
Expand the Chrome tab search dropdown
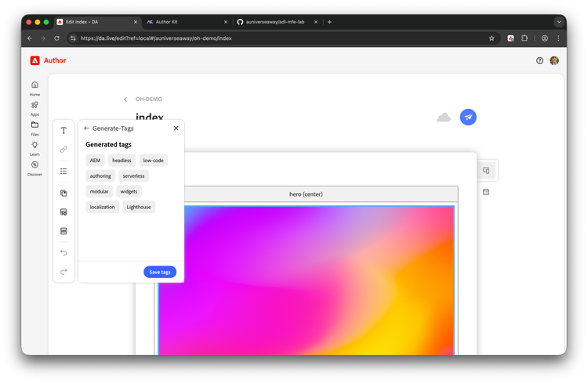pyautogui.click(x=559, y=22)
